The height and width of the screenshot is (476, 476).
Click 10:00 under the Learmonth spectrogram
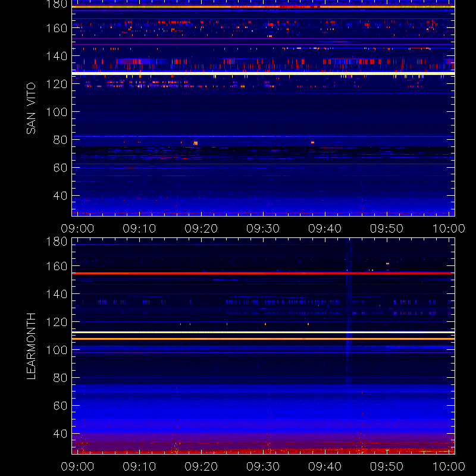coord(449,466)
